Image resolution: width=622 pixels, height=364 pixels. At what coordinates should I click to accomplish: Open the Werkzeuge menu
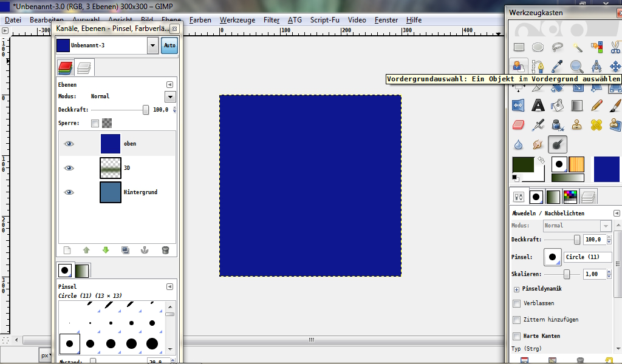pos(238,20)
